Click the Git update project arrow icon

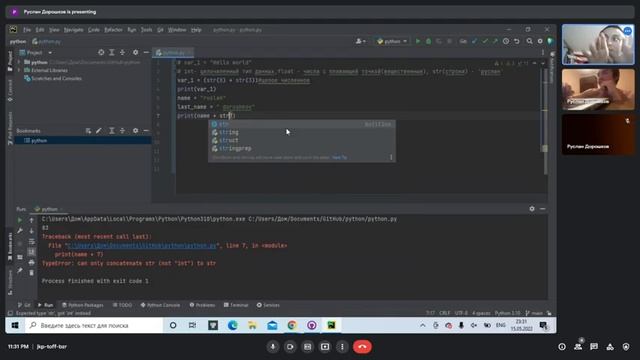click(474, 41)
